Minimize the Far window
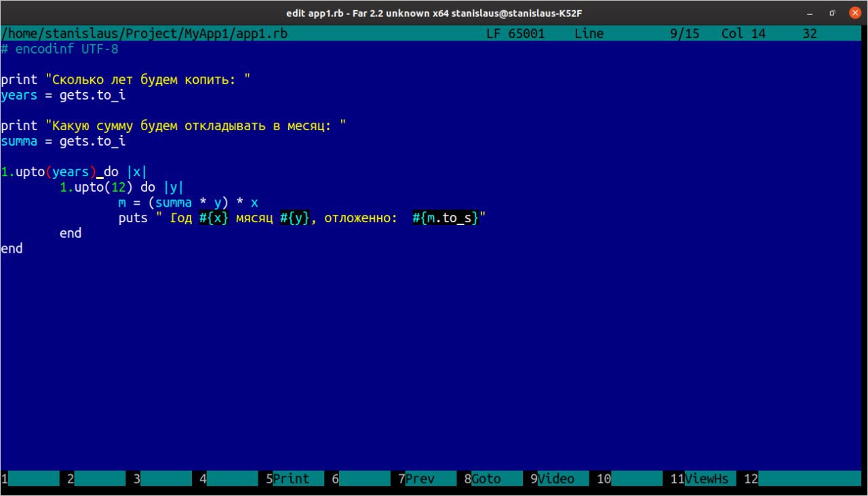 tap(810, 13)
